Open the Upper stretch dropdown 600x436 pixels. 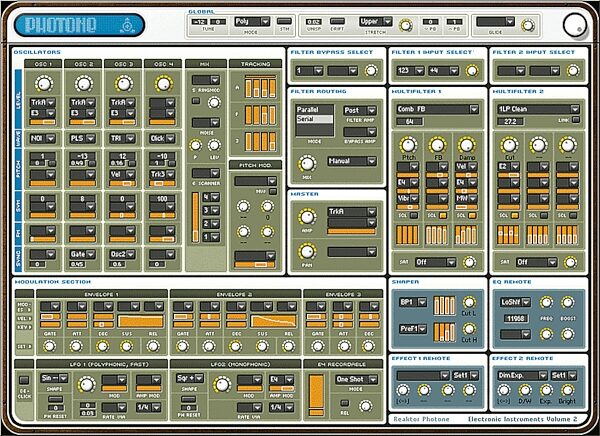[x=375, y=21]
